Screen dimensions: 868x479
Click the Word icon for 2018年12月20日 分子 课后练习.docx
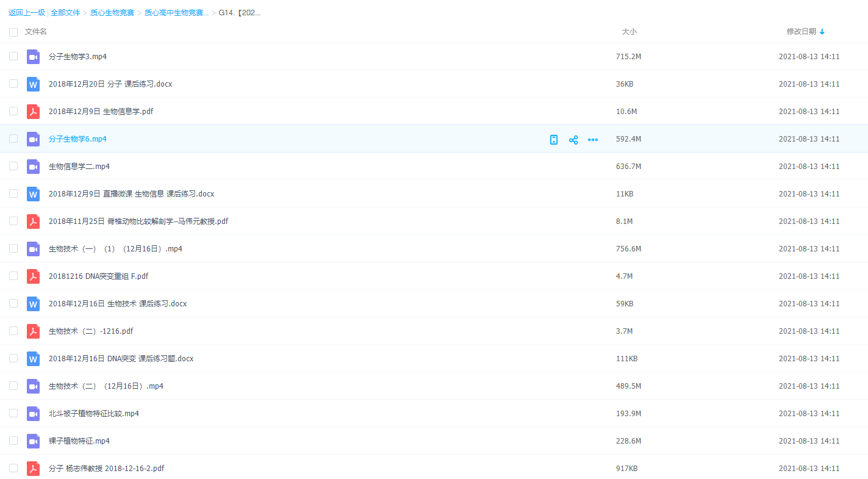coord(33,84)
